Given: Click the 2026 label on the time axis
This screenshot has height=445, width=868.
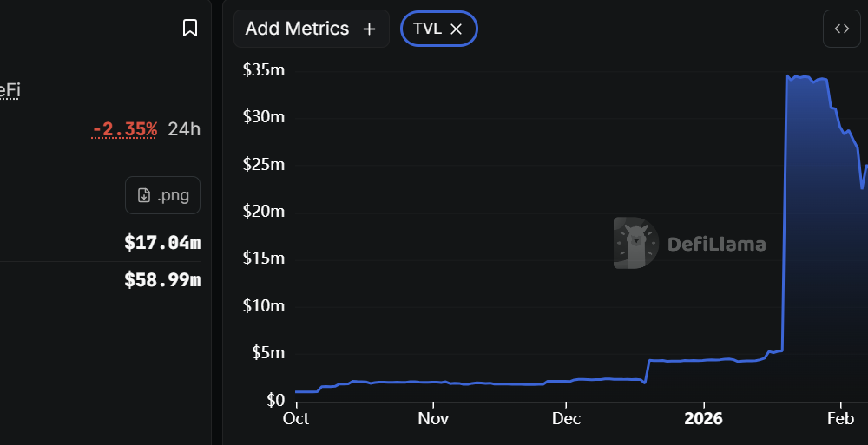Looking at the screenshot, I should pyautogui.click(x=702, y=419).
